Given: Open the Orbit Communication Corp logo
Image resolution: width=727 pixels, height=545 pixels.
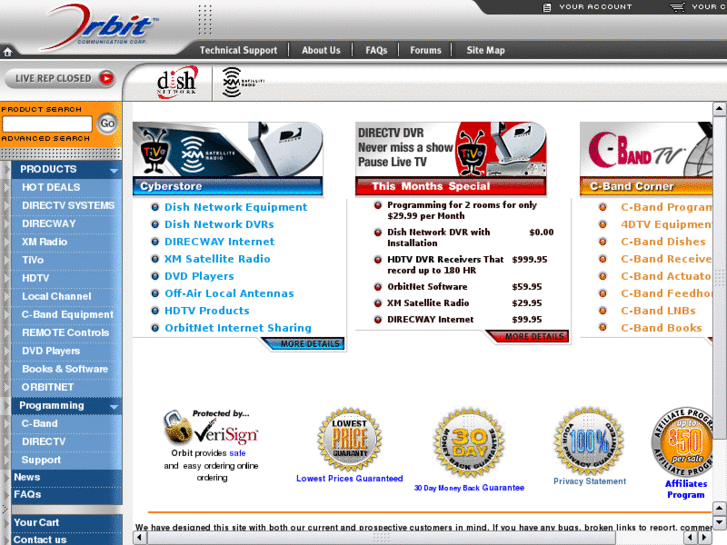Looking at the screenshot, I should (100, 27).
